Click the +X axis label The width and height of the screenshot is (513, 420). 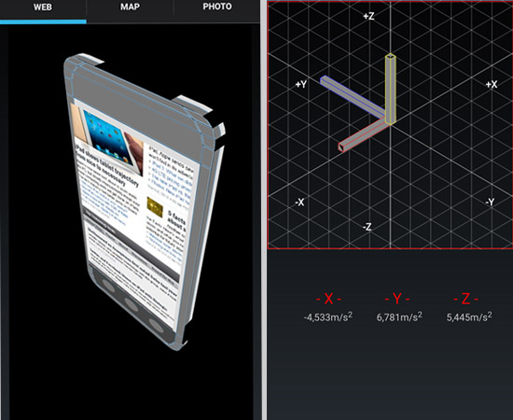pos(492,84)
